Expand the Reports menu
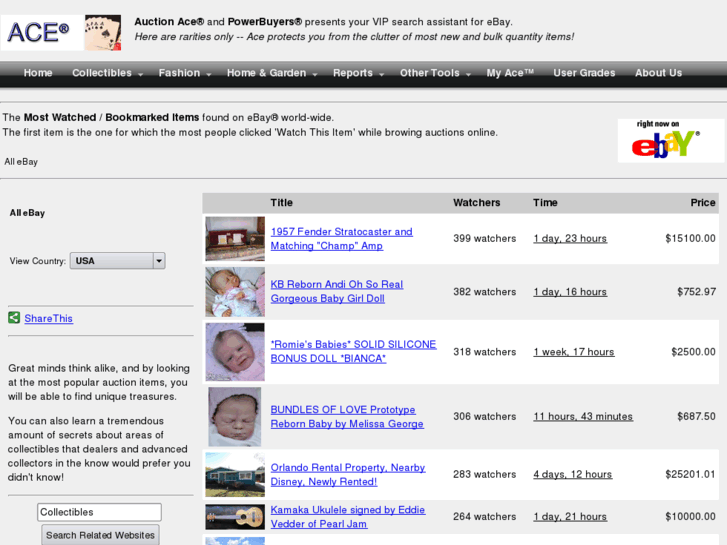 [358, 73]
